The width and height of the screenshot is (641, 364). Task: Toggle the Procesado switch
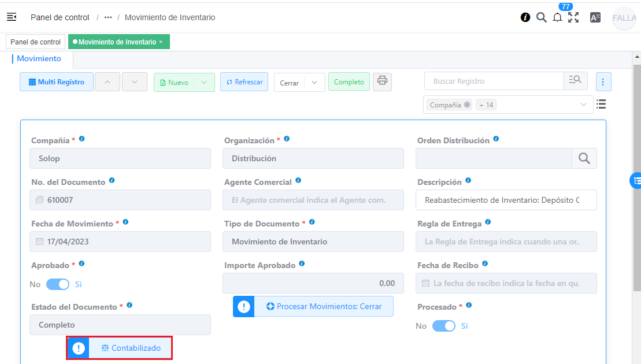coord(443,326)
